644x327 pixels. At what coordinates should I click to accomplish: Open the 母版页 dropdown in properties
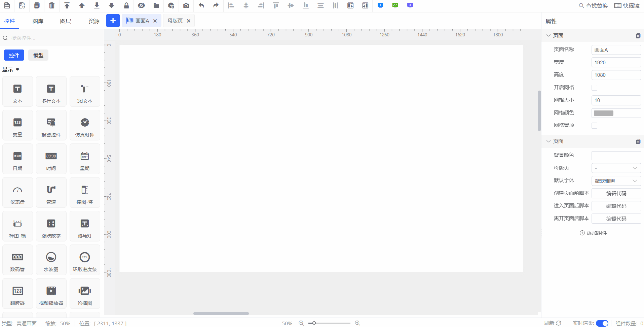[616, 168]
